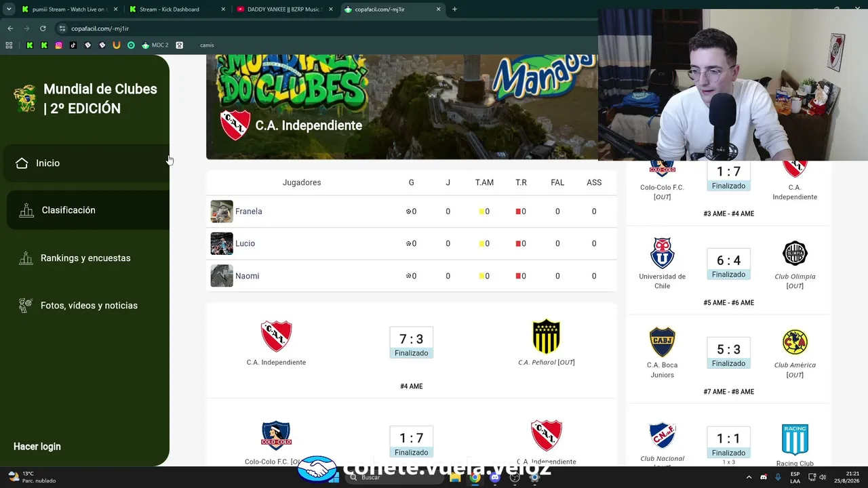The image size is (868, 488).
Task: Click the T.AM column header
Action: pos(484,182)
